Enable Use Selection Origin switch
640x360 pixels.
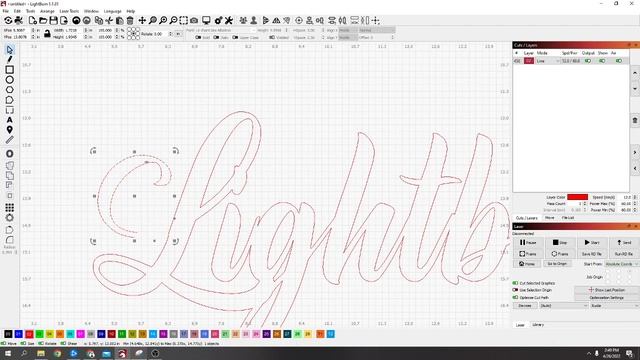516,290
